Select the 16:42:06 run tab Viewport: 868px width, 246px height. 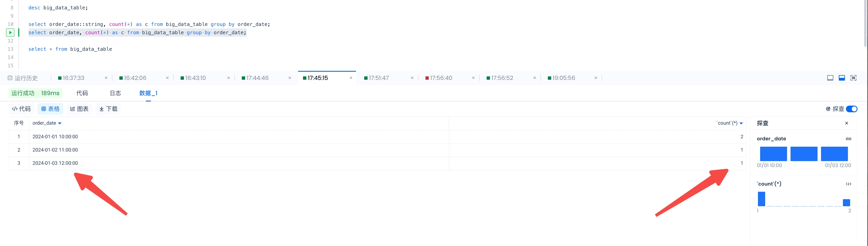[x=135, y=78]
